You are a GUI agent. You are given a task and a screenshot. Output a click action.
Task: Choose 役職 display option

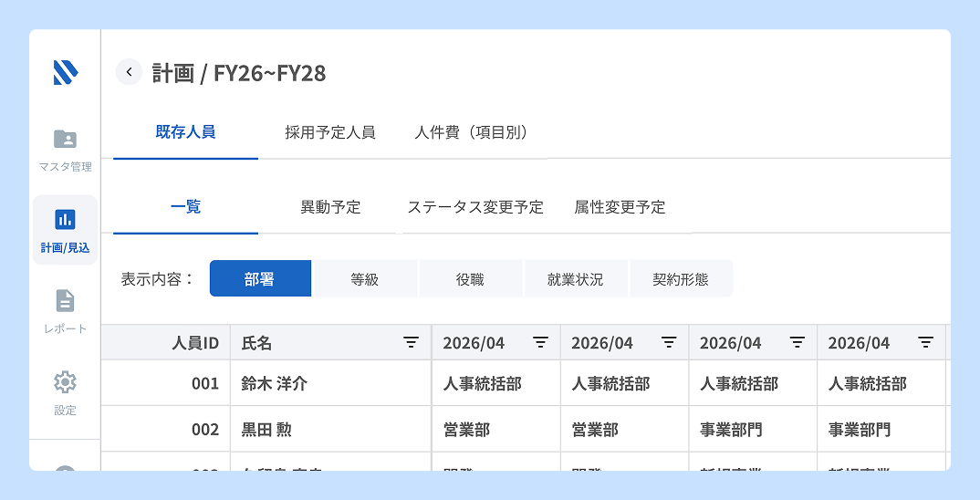click(x=470, y=279)
